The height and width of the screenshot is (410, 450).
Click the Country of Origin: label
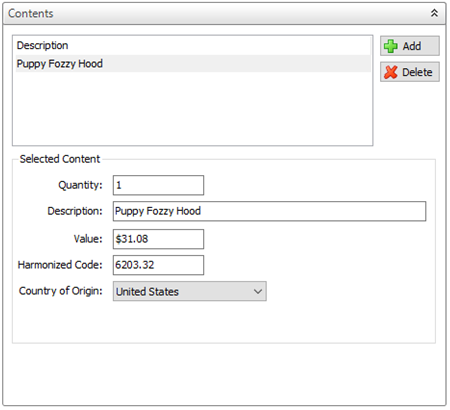(x=61, y=291)
